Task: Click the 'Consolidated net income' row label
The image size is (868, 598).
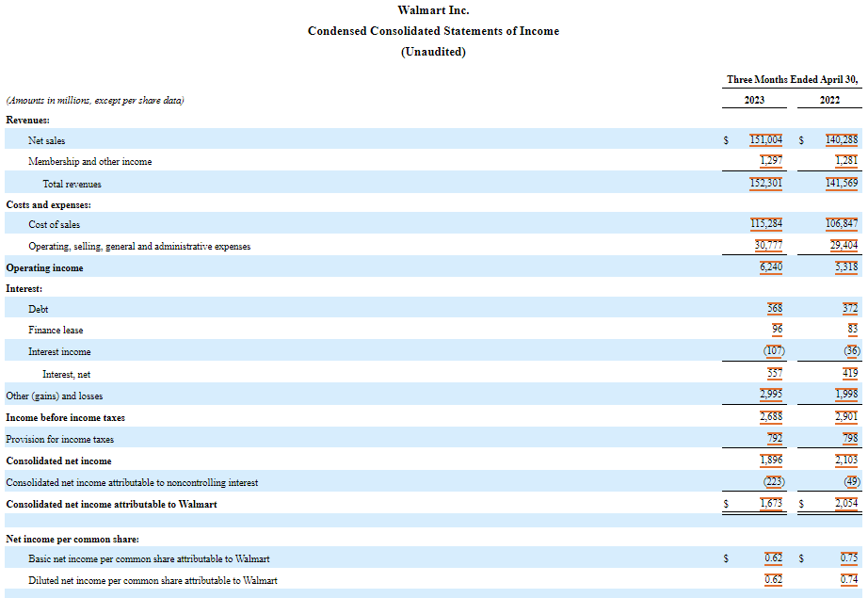Action: click(58, 461)
